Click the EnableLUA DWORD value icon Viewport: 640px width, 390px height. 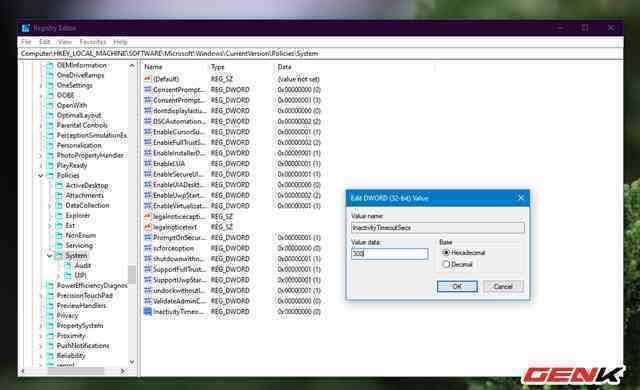[148, 164]
